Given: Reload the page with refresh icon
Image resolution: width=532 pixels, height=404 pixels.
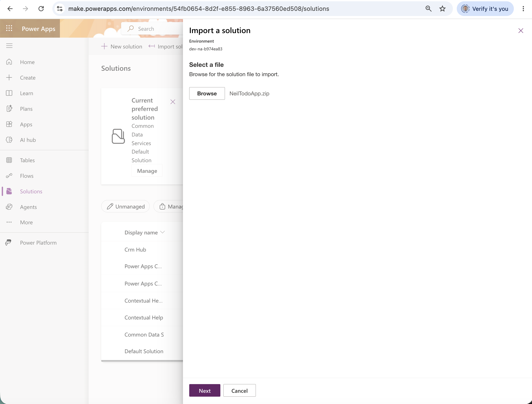Looking at the screenshot, I should 41,9.
